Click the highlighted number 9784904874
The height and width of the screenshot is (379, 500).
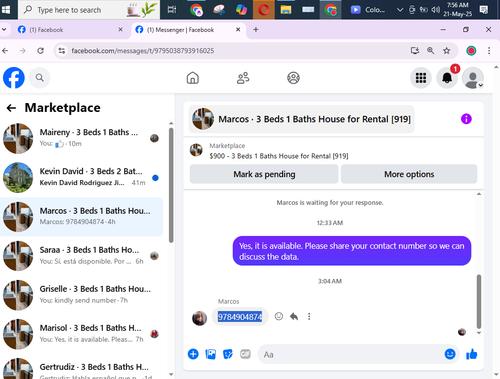click(240, 317)
